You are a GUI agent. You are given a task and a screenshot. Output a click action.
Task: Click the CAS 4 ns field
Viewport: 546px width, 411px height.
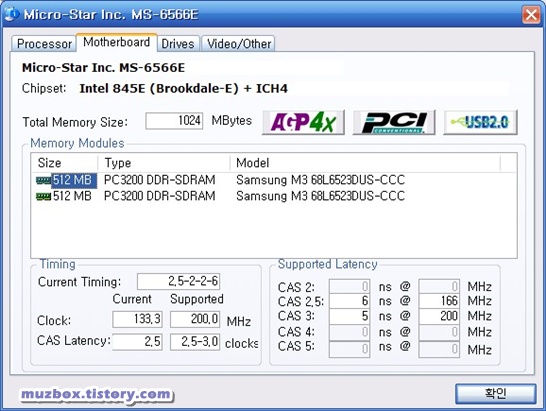pyautogui.click(x=349, y=332)
